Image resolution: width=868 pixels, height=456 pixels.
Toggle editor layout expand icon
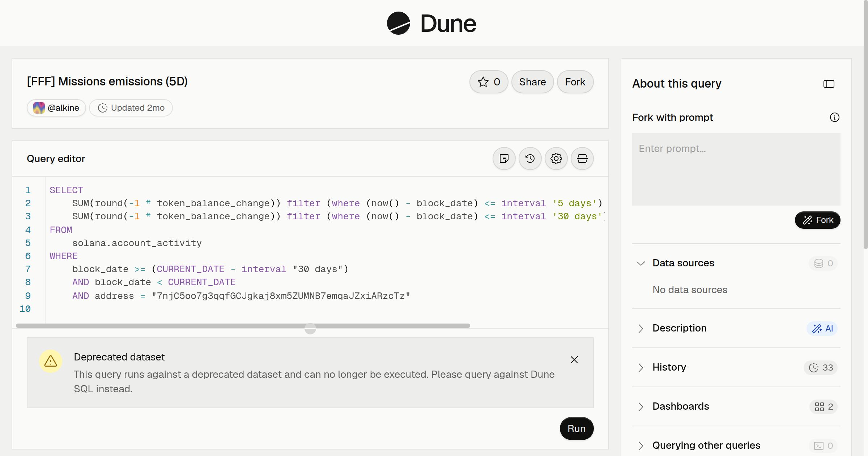582,159
